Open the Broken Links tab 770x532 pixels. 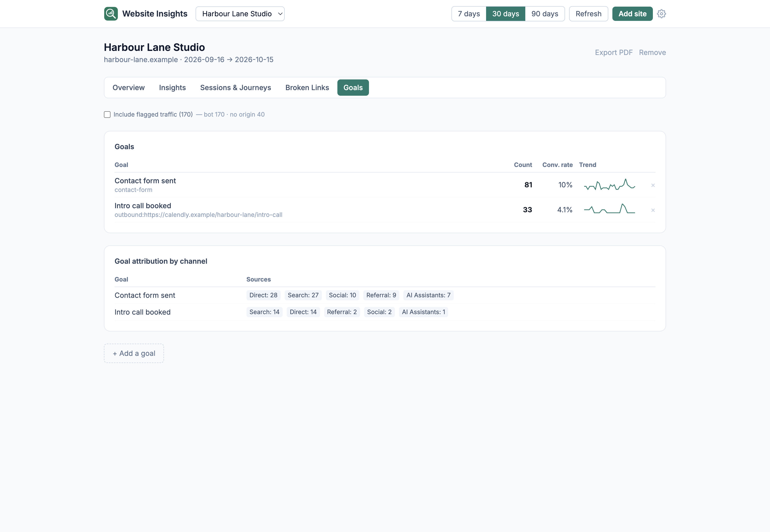pyautogui.click(x=307, y=87)
